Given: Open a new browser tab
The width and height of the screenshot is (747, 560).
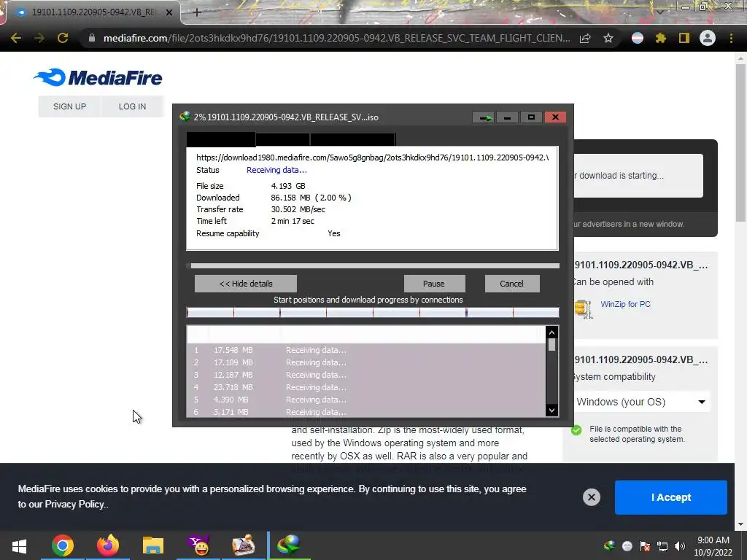Looking at the screenshot, I should 197,12.
